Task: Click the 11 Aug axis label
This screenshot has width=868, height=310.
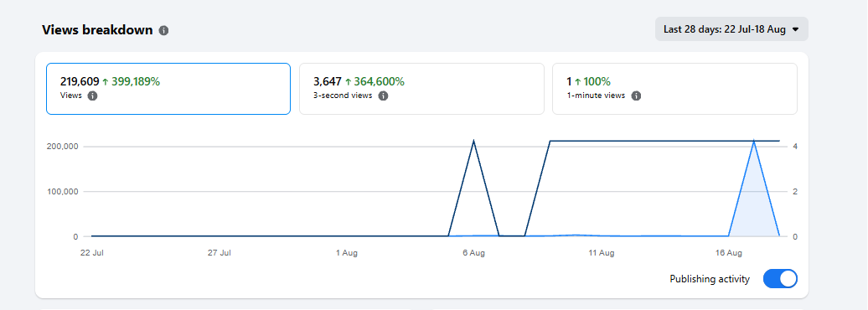Action: pyautogui.click(x=602, y=253)
